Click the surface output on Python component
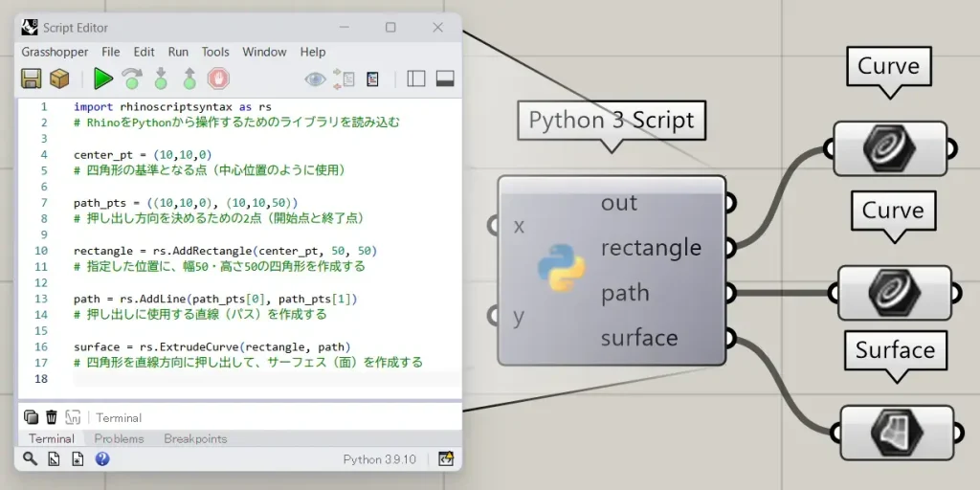The image size is (980, 490). click(x=639, y=338)
